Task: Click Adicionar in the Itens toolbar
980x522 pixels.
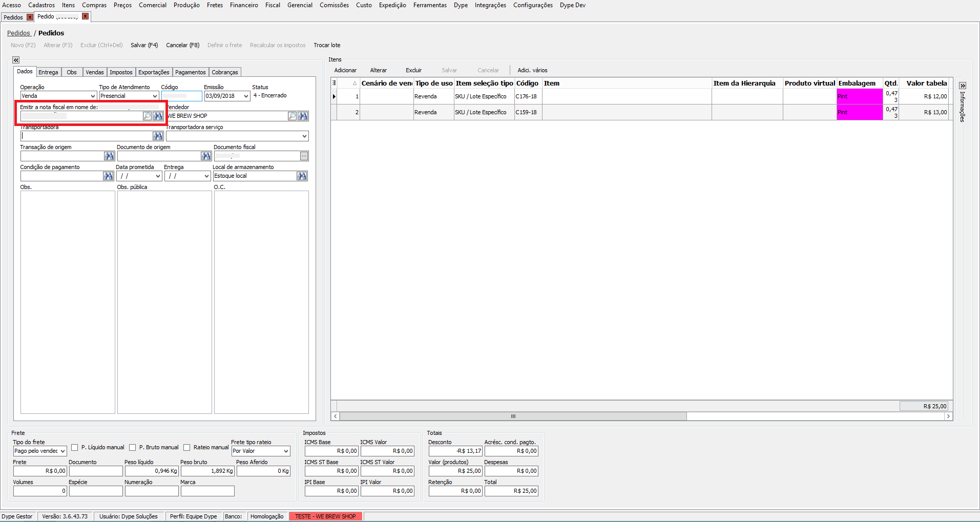Action: tap(345, 70)
